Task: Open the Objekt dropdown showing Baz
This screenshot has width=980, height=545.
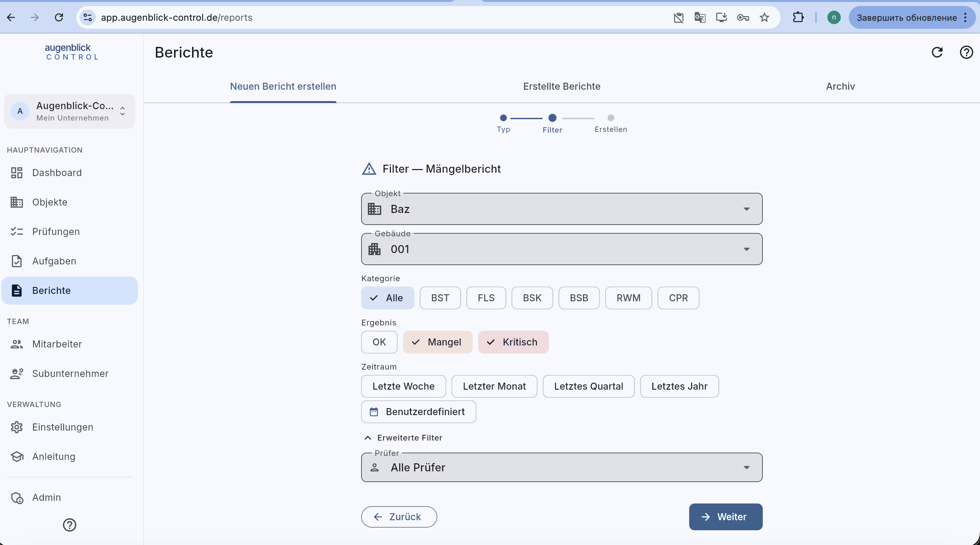Action: tap(562, 209)
